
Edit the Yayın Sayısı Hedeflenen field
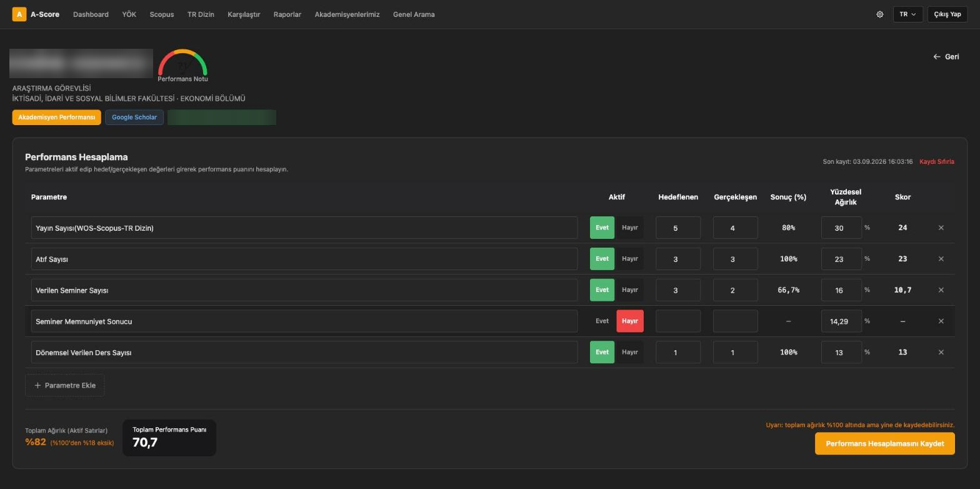coord(678,228)
